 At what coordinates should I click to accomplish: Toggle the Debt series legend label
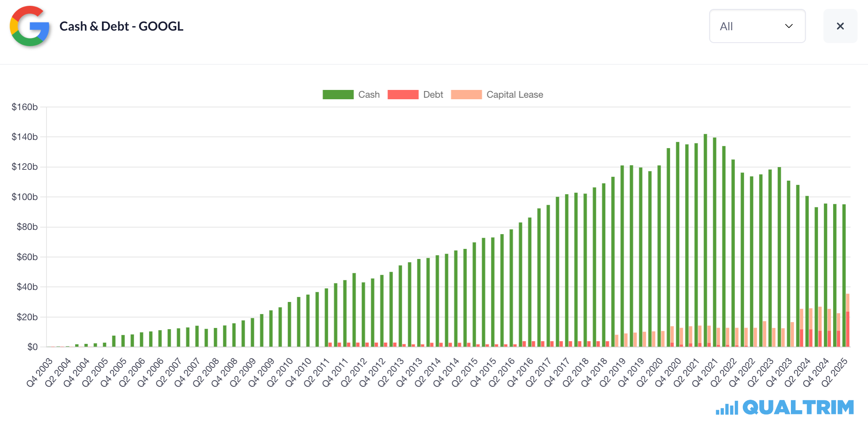(433, 95)
